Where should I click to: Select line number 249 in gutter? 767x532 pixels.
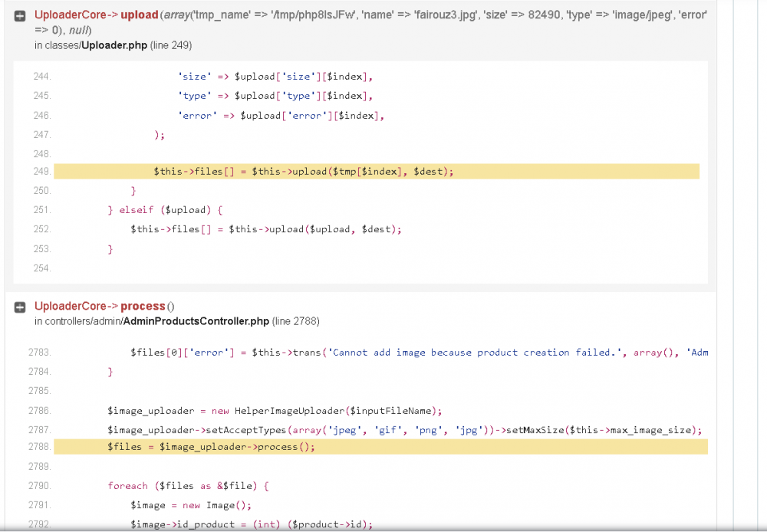click(x=42, y=172)
